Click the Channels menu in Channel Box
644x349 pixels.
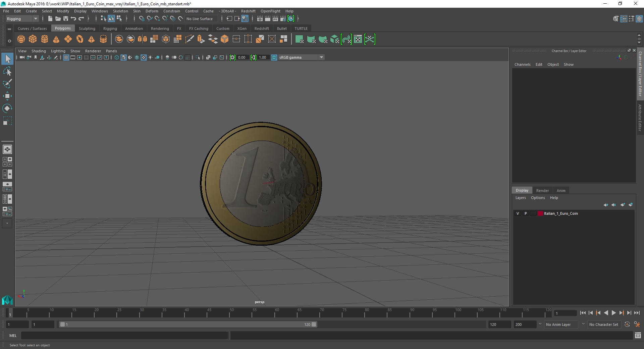(523, 64)
